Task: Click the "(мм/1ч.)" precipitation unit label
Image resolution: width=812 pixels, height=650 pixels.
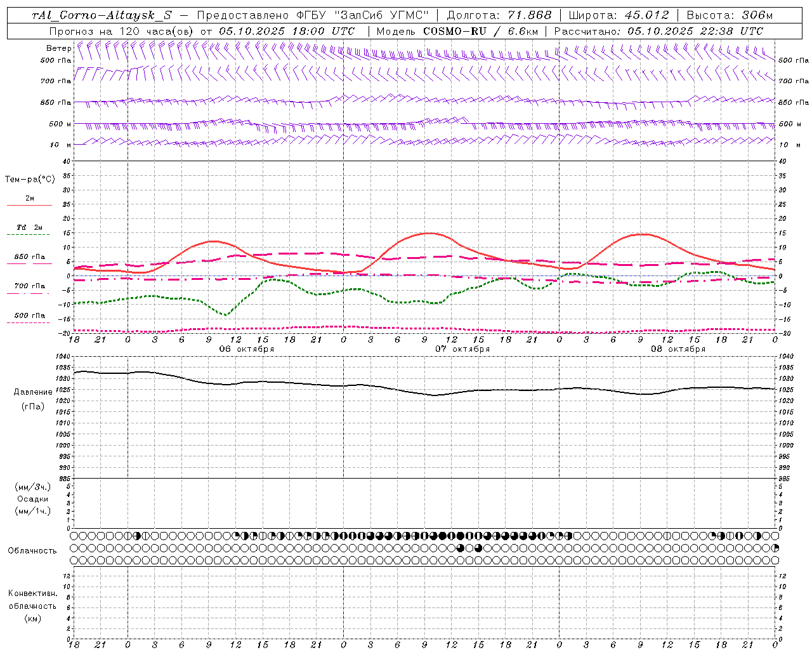Action: pyautogui.click(x=33, y=511)
